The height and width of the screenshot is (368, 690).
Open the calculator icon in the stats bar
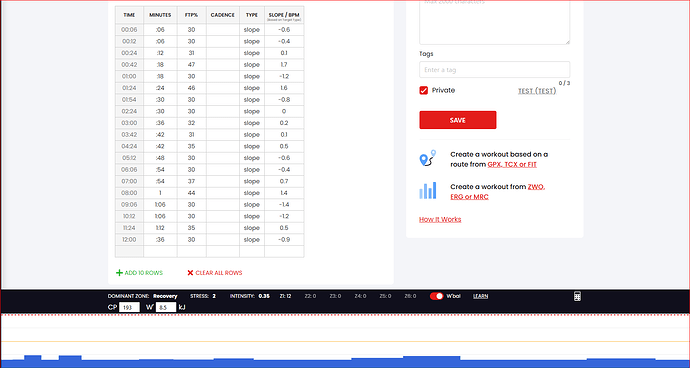click(x=577, y=296)
